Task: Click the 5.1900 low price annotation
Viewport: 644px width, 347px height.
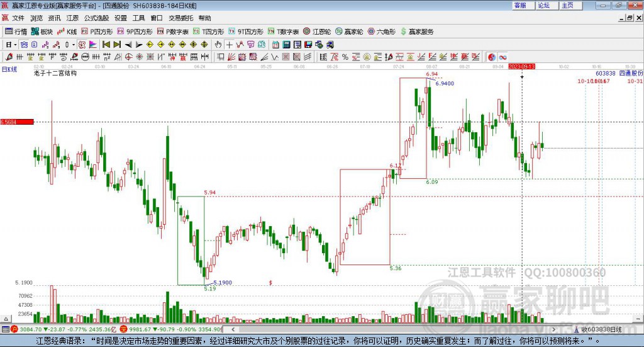Action: pyautogui.click(x=223, y=283)
